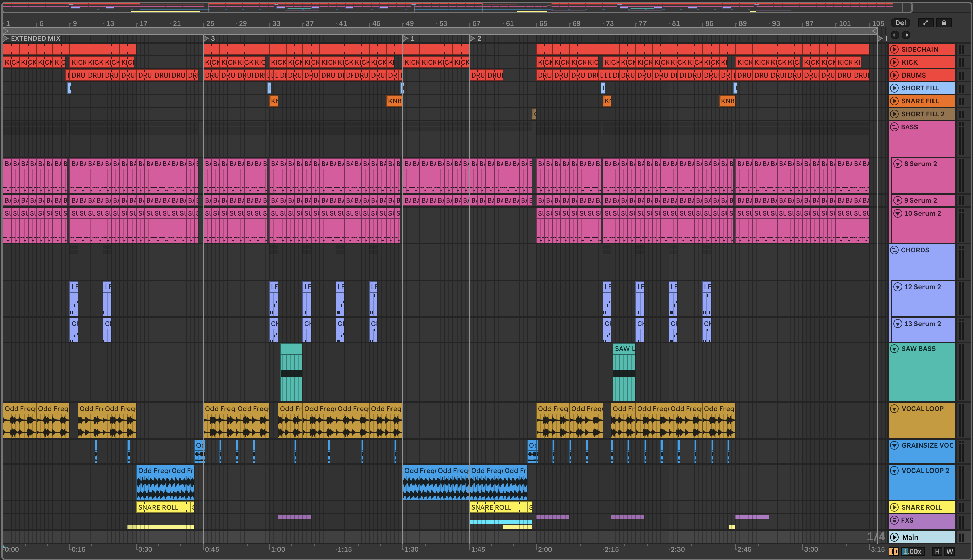Unfold the CHORDS group track

coord(894,250)
